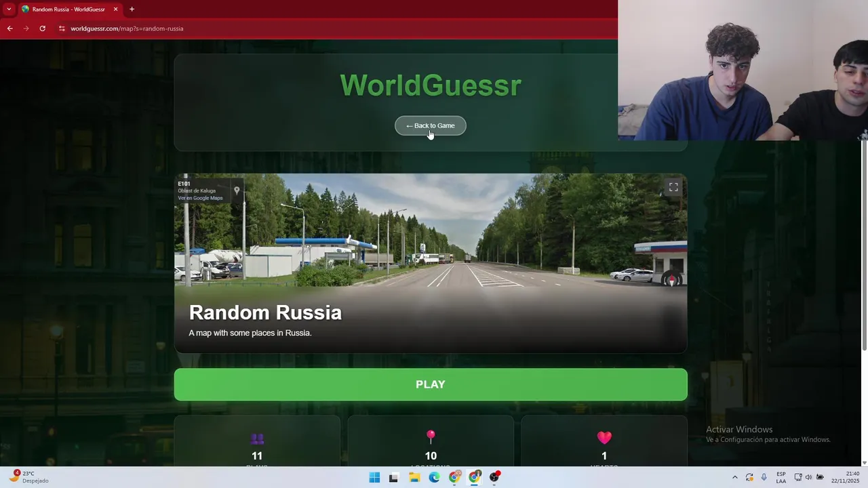Click the browser back arrow
Screen dimensions: 868x488
tap(9, 28)
